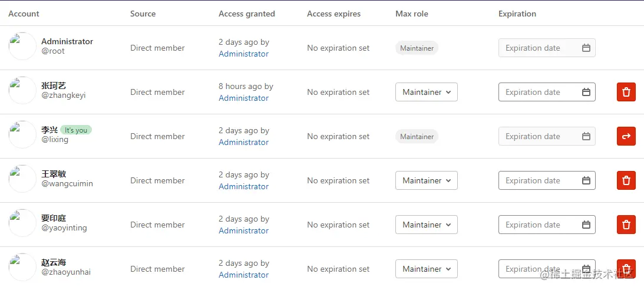This screenshot has height=290, width=644.
Task: Open the Administrator member name link
Action: point(67,41)
